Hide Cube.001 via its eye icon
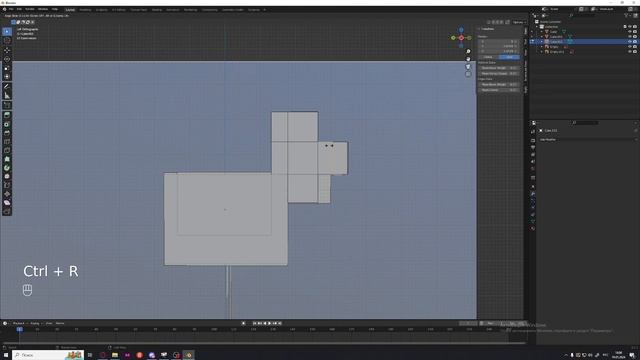The height and width of the screenshot is (360, 640). click(x=630, y=36)
